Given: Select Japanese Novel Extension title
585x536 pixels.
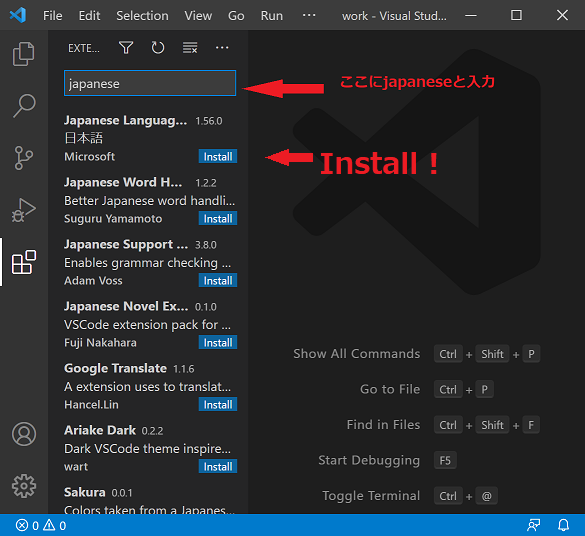Looking at the screenshot, I should [126, 306].
